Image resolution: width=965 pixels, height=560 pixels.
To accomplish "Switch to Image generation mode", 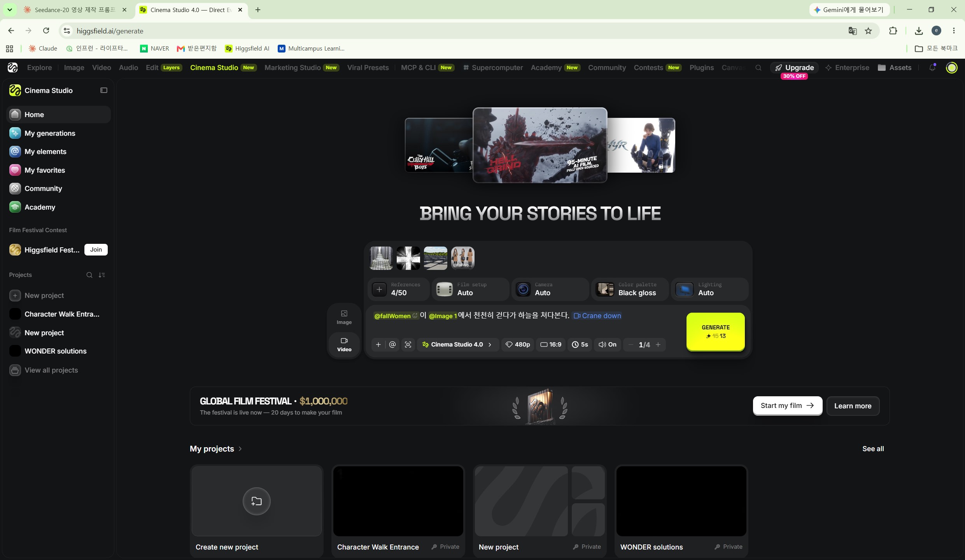I will coord(344,317).
